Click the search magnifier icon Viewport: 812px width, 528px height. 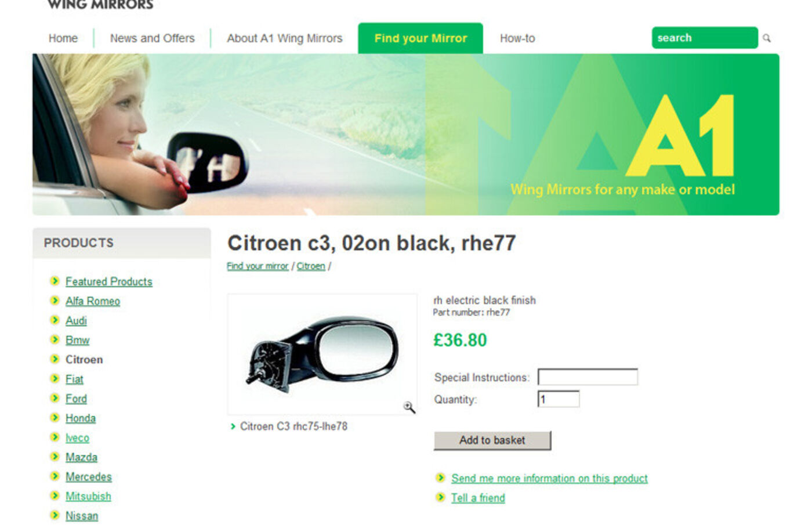point(767,38)
